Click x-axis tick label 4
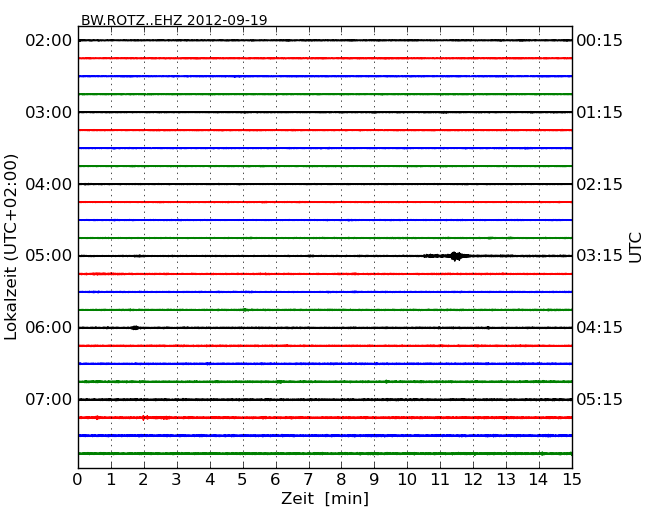The image size is (650, 520). pos(210,480)
